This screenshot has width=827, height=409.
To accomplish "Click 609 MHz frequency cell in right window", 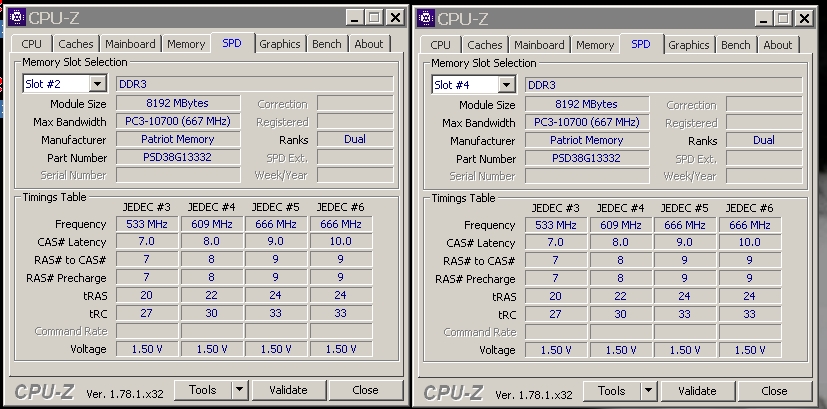I will click(x=620, y=225).
